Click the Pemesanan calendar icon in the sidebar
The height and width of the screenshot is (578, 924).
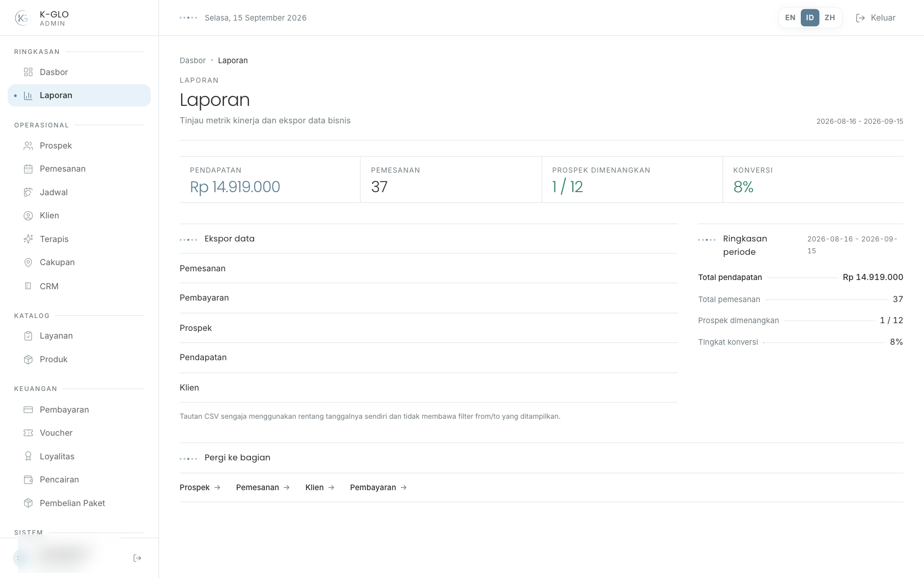pyautogui.click(x=28, y=169)
